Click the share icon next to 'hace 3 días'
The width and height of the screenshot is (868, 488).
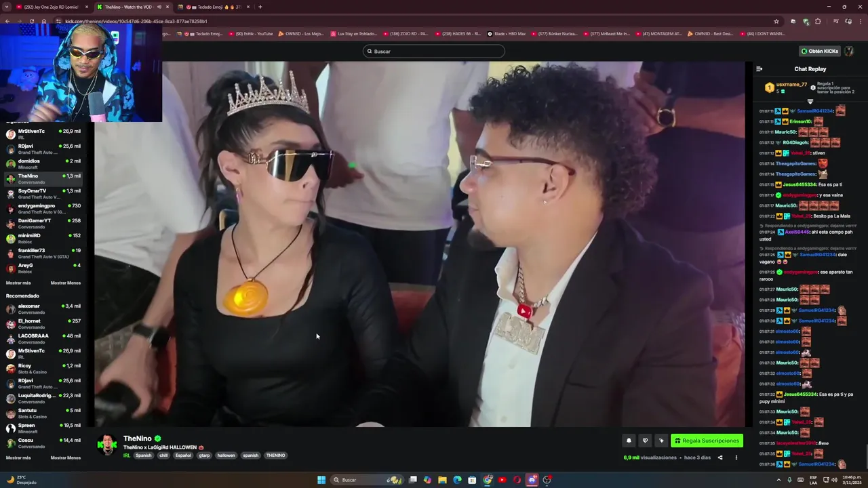click(x=720, y=457)
